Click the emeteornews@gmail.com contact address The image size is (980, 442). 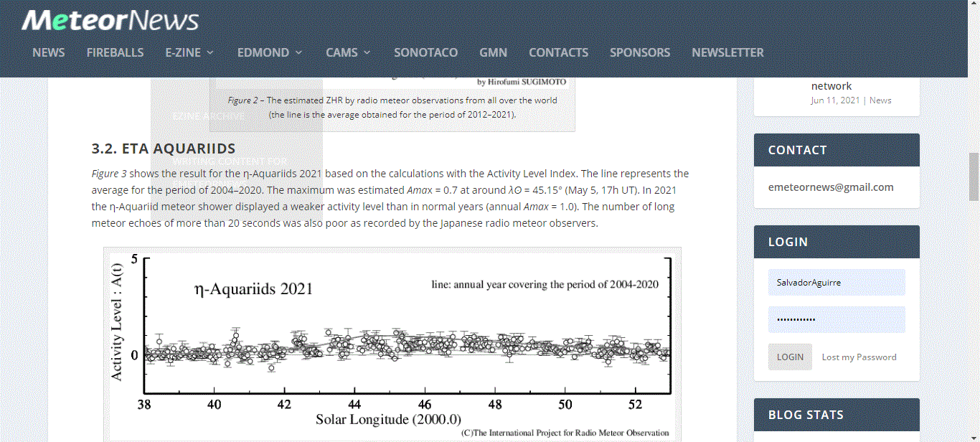[831, 187]
